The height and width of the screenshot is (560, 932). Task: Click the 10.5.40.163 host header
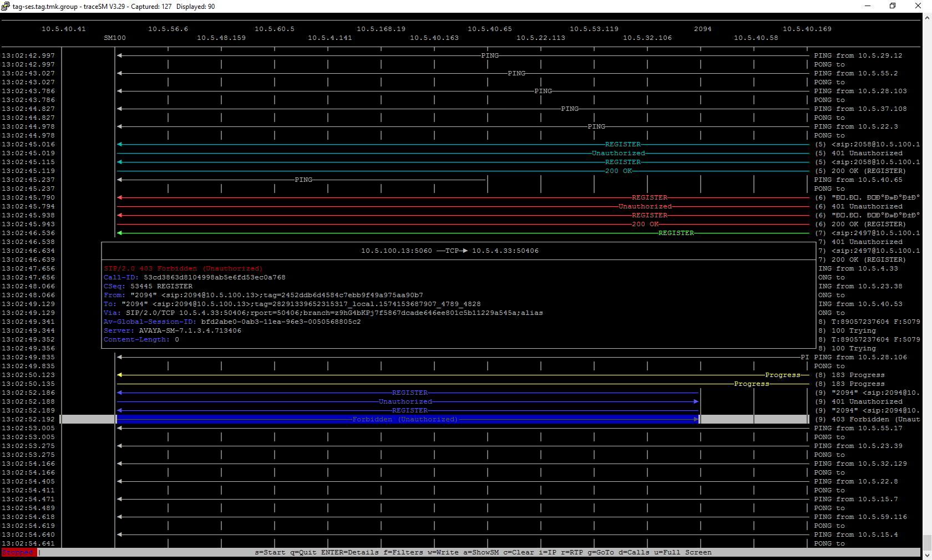pos(434,38)
